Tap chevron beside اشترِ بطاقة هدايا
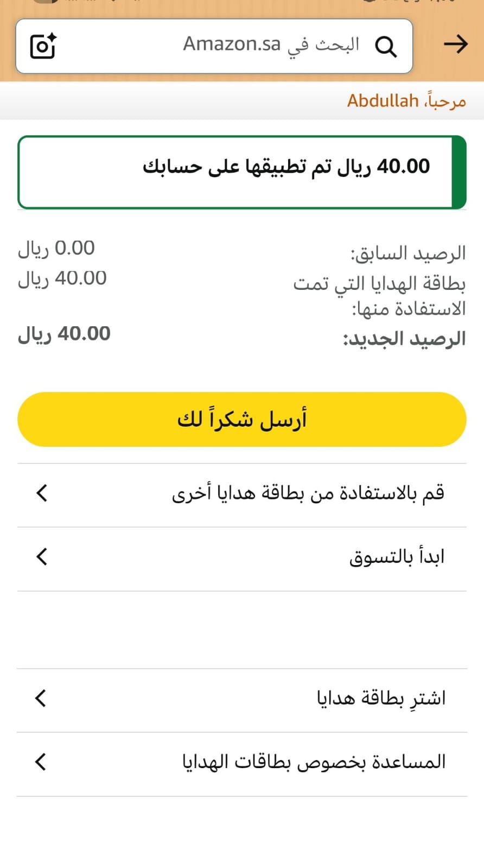The image size is (484, 868). pos(41,698)
